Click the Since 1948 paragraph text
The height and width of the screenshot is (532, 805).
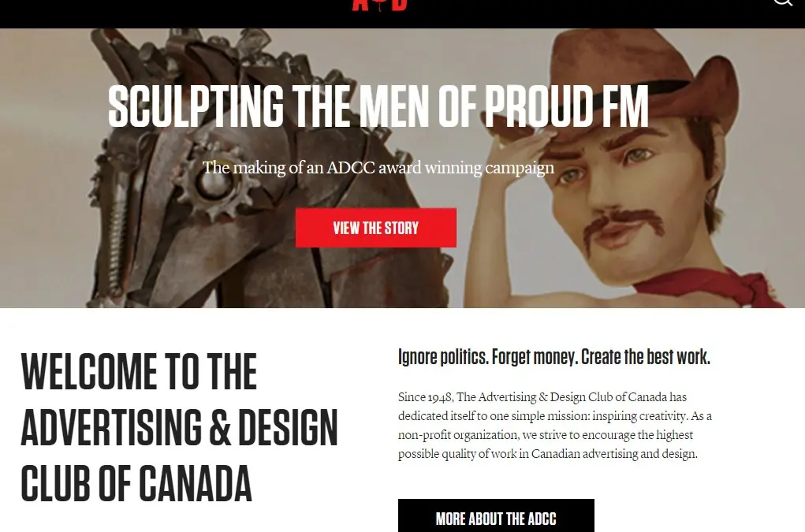tap(555, 426)
